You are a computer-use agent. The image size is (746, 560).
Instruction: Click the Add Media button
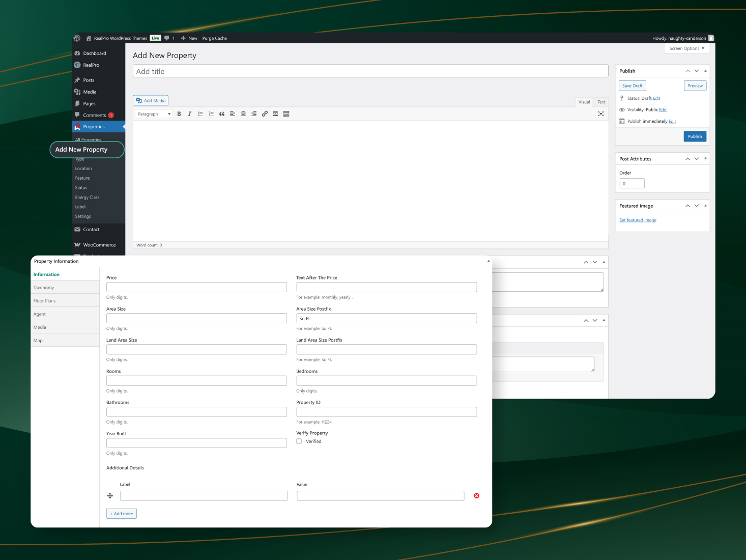tap(151, 101)
